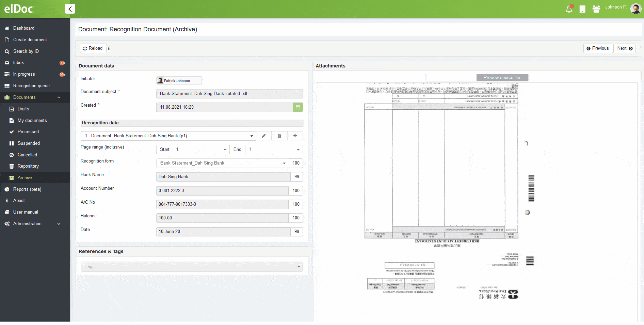Screen dimensions: 644x325
Task: Collapse the Documents menu section
Action: pos(59,97)
